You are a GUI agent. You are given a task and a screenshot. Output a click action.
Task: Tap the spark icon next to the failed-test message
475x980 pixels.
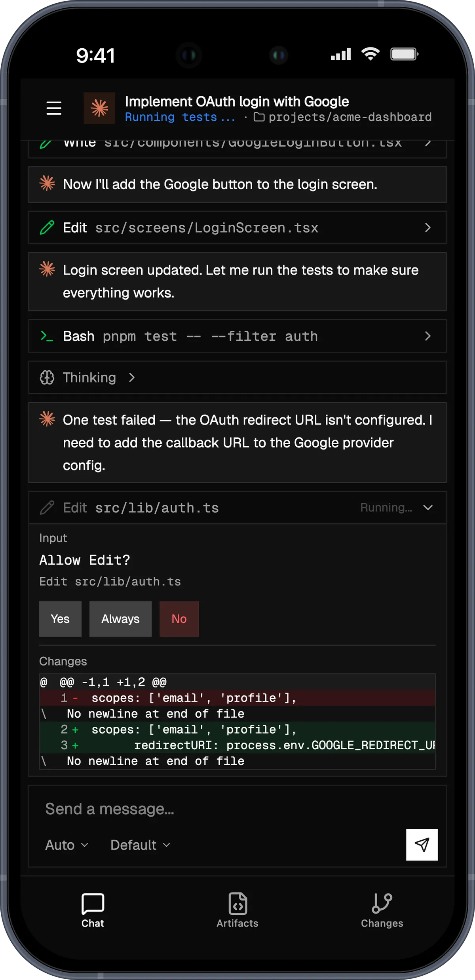(x=47, y=420)
